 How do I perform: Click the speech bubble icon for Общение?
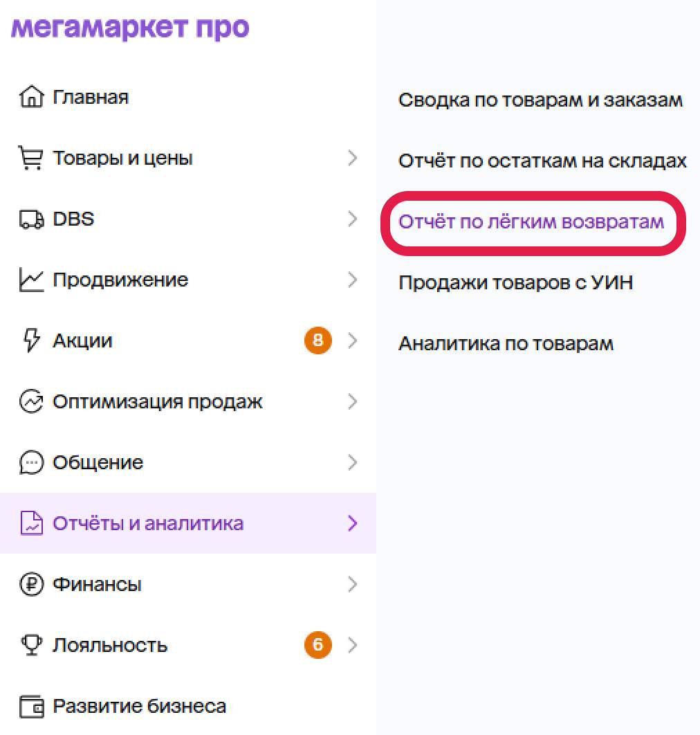pos(31,462)
